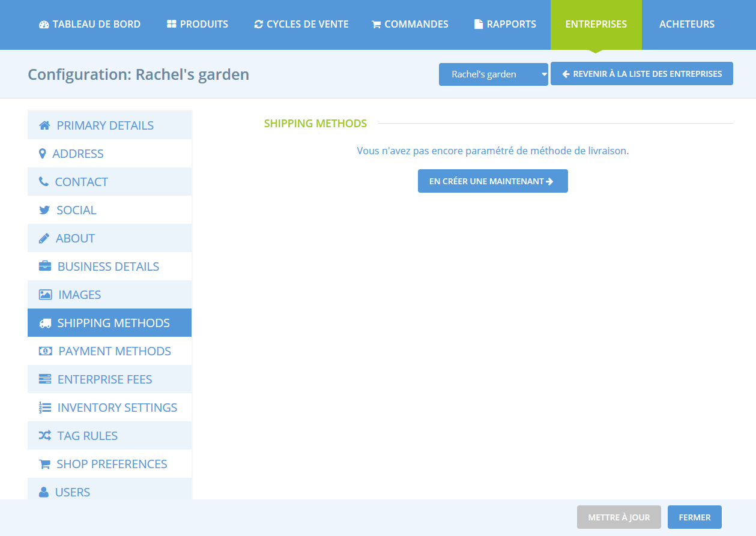
Task: Click the cart icon next to Commandes
Action: 376,25
